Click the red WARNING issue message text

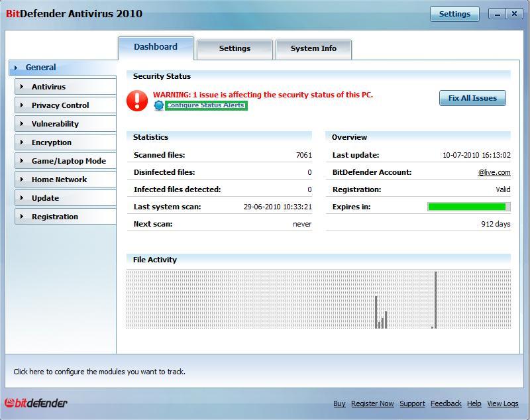262,95
